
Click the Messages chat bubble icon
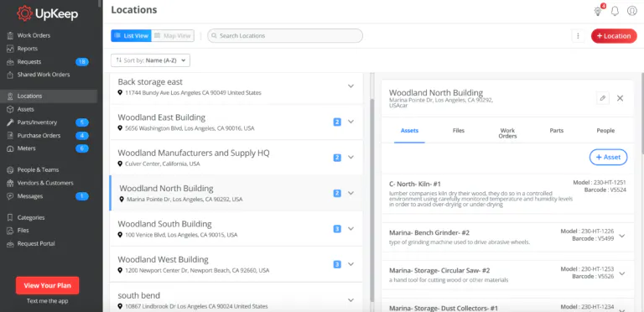pyautogui.click(x=10, y=196)
